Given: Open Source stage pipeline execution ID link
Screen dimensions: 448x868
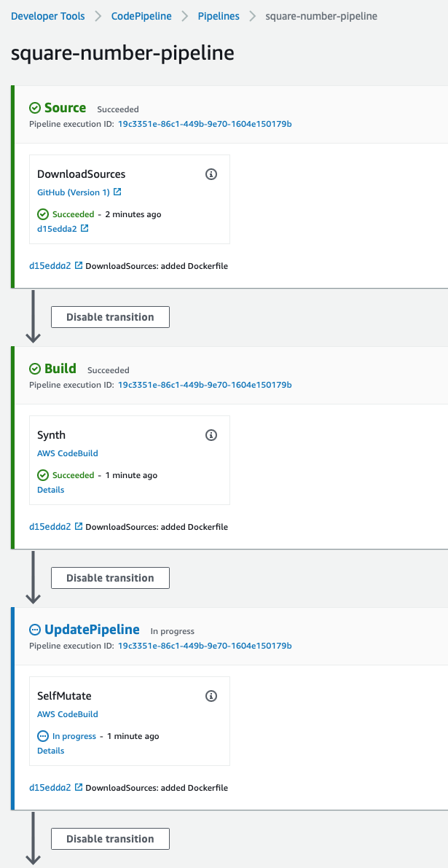Looking at the screenshot, I should (x=205, y=124).
